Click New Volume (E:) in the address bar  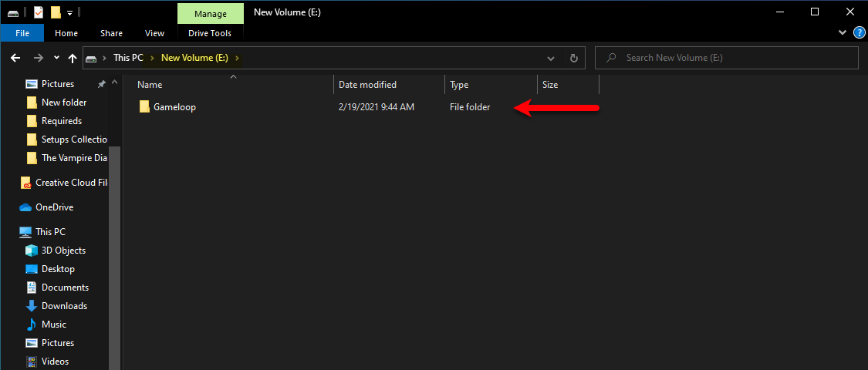tap(194, 58)
